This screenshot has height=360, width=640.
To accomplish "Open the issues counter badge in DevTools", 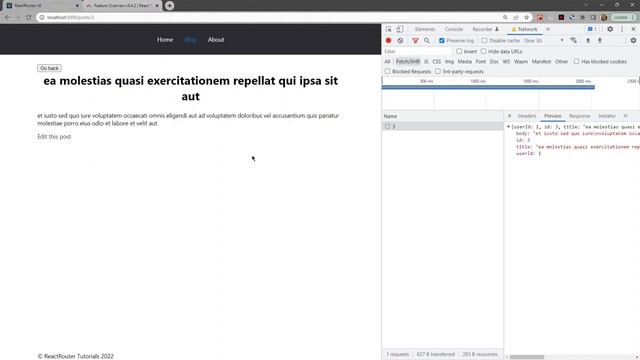I will click(592, 29).
